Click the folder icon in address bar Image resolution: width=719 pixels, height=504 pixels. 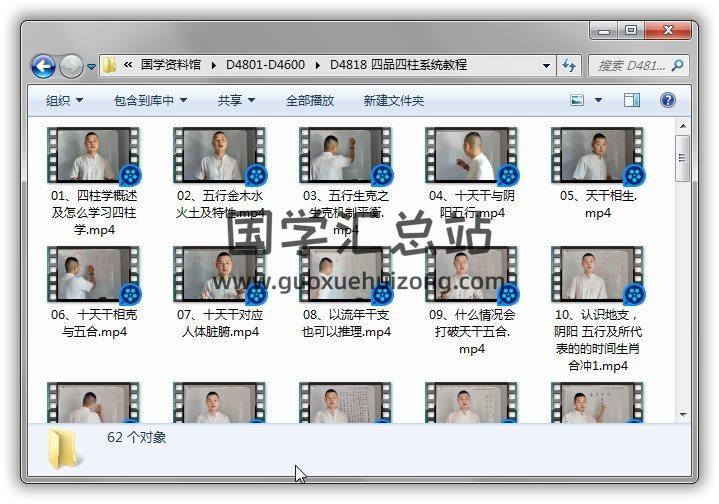click(109, 65)
